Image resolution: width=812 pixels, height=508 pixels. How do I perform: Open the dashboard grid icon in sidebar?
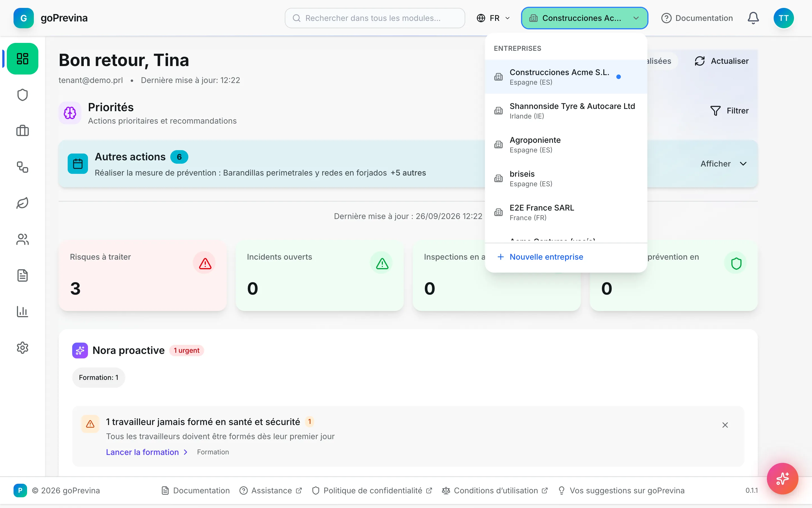click(x=23, y=58)
